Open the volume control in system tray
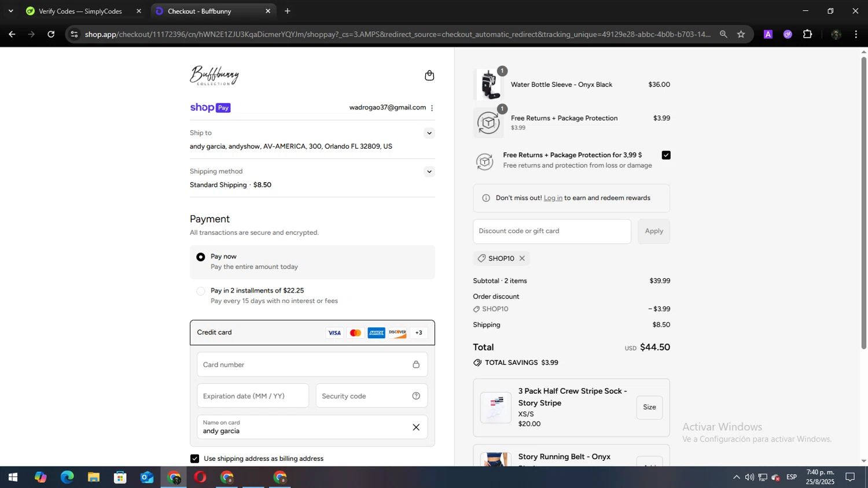This screenshot has height=488, width=868. 749,478
